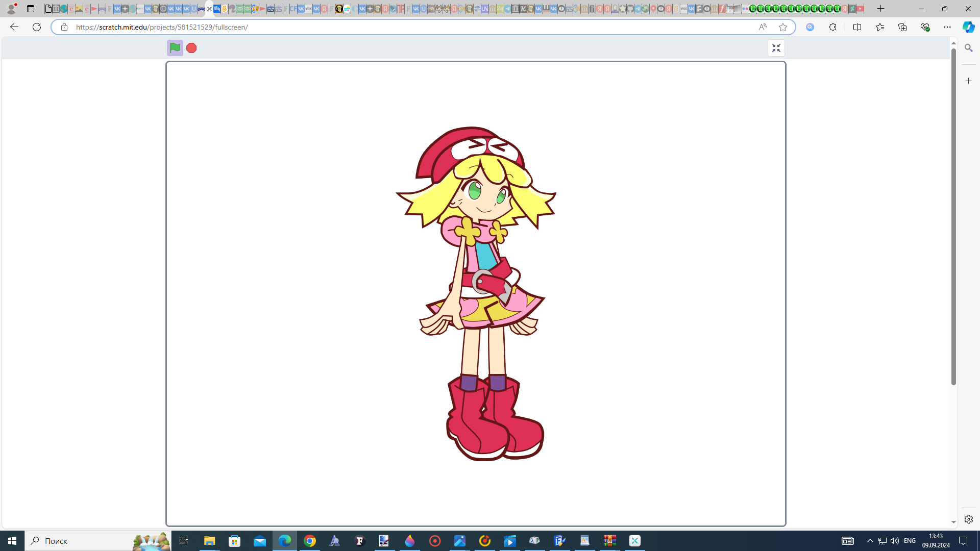Open the clock and calendar flyout
Viewport: 980px width, 551px height.
pyautogui.click(x=936, y=541)
